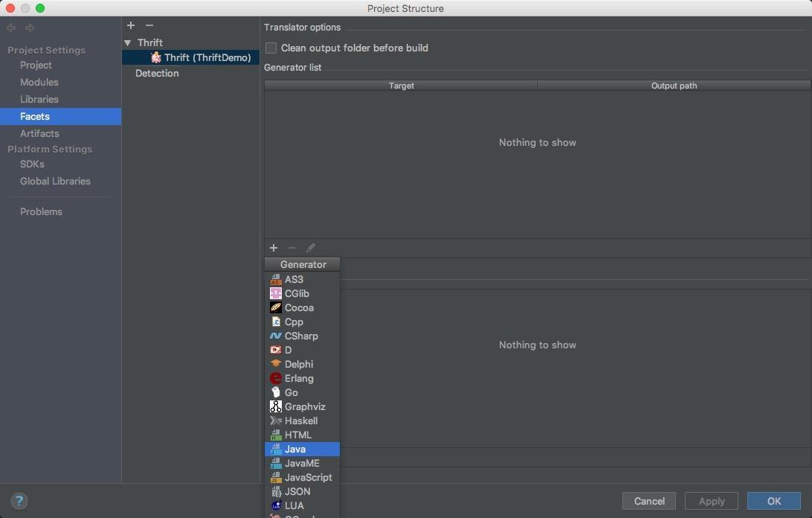Click the Apply button
The image size is (812, 518).
tap(712, 501)
